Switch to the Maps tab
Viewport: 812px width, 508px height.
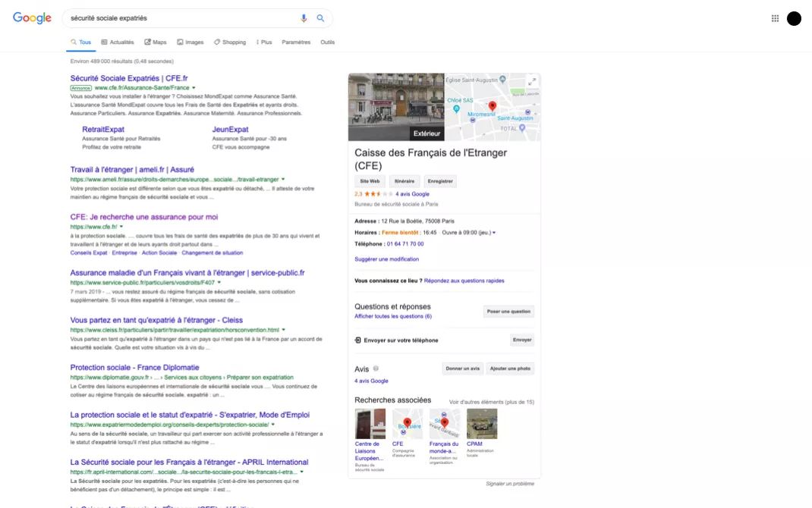(156, 42)
